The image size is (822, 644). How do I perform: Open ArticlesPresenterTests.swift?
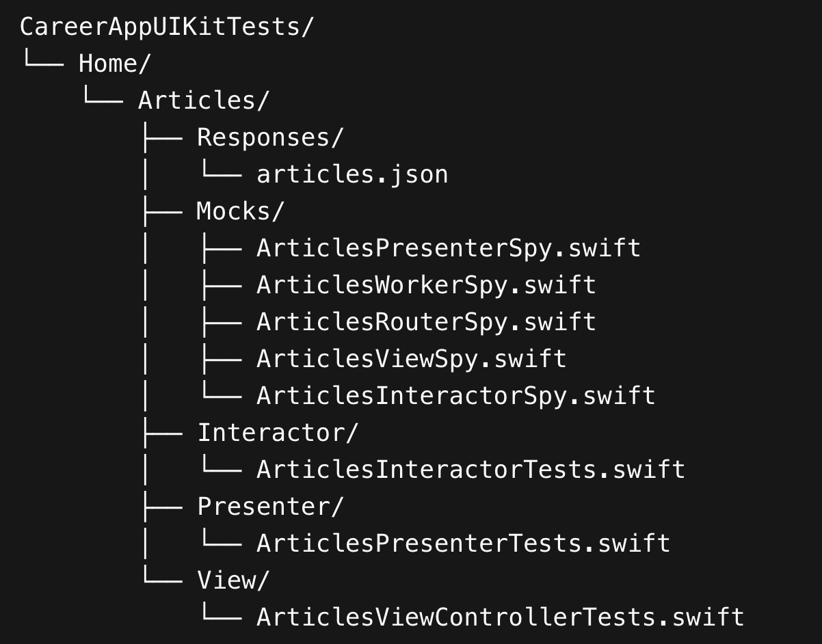[463, 544]
